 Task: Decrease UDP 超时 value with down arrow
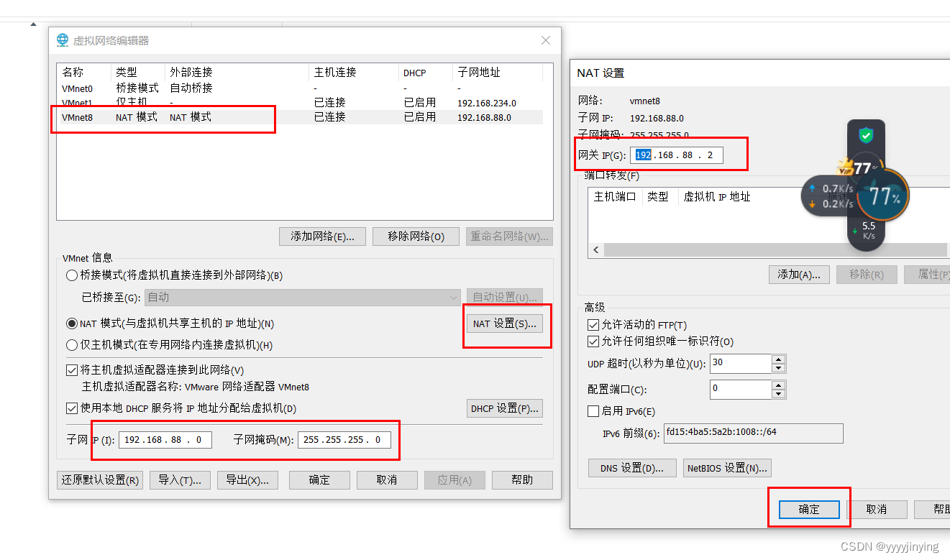tap(778, 368)
